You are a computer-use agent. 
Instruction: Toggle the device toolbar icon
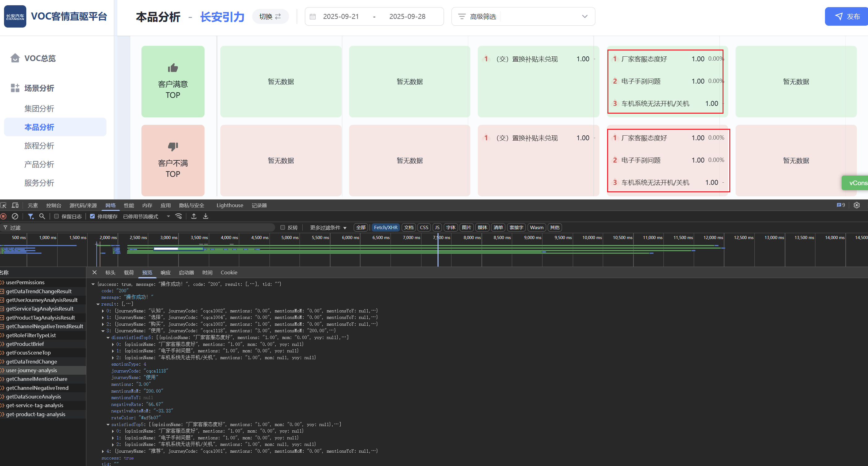point(15,205)
